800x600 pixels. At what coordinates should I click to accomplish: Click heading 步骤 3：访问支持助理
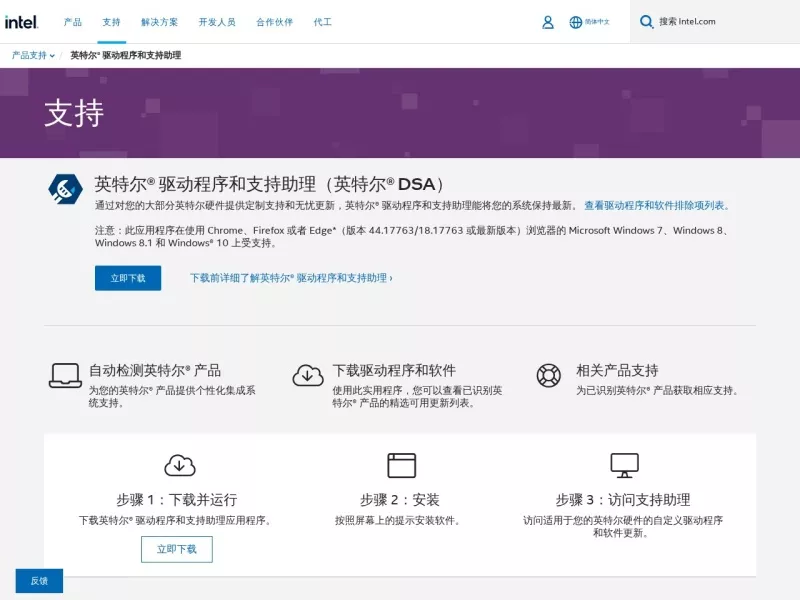[622, 499]
